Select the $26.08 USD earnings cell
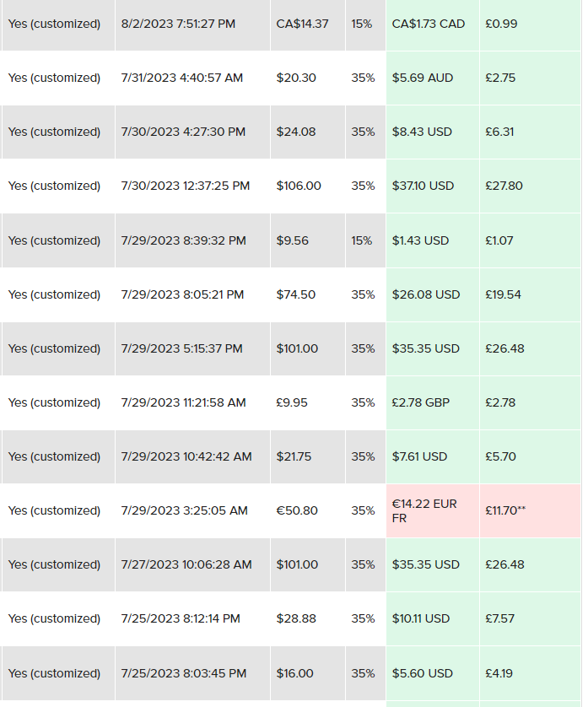Image resolution: width=588 pixels, height=707 pixels. pos(426,294)
